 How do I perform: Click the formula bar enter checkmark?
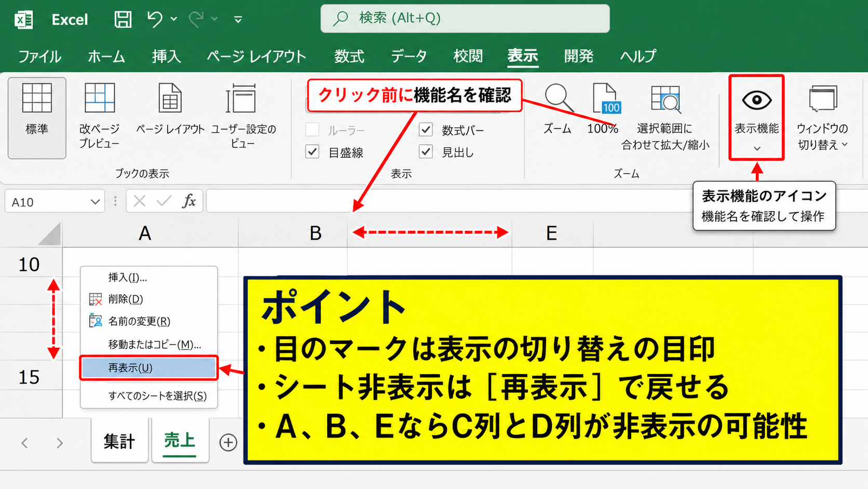[164, 201]
